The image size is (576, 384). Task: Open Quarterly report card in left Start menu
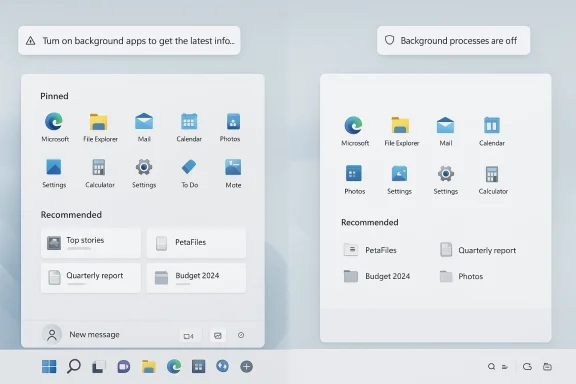pos(91,278)
